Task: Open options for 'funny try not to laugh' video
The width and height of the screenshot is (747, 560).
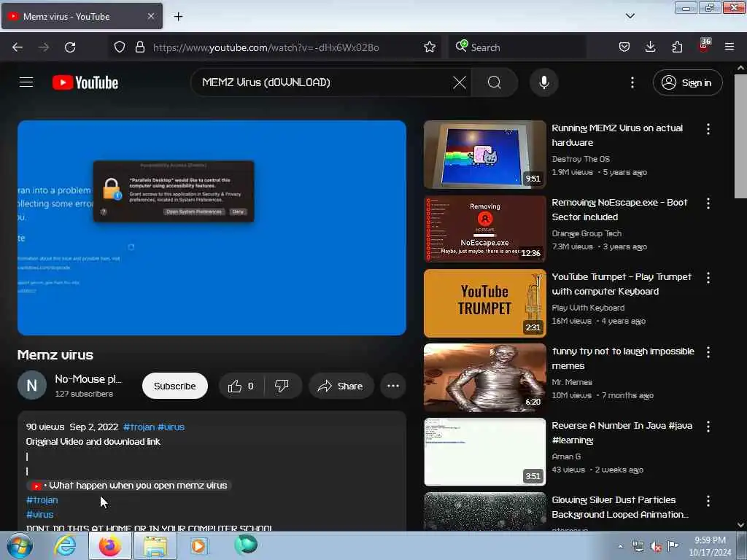Action: pyautogui.click(x=708, y=352)
